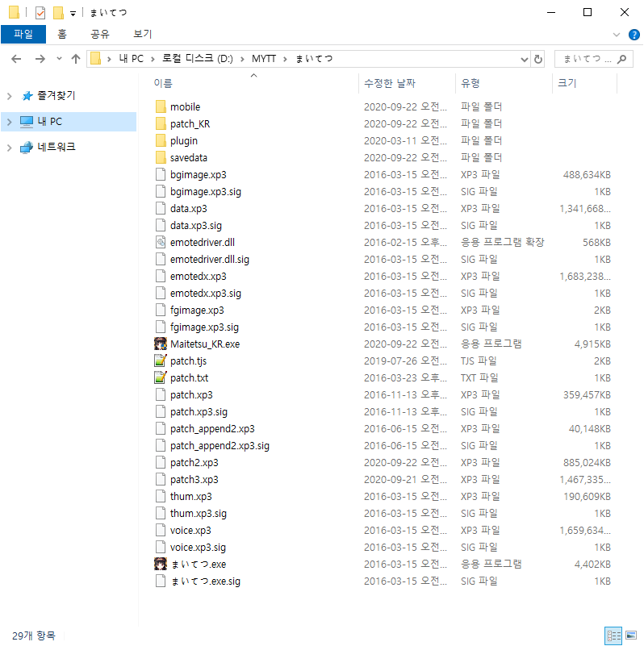Select the thum.xp3 file name
This screenshot has height=646, width=644.
pyautogui.click(x=191, y=497)
